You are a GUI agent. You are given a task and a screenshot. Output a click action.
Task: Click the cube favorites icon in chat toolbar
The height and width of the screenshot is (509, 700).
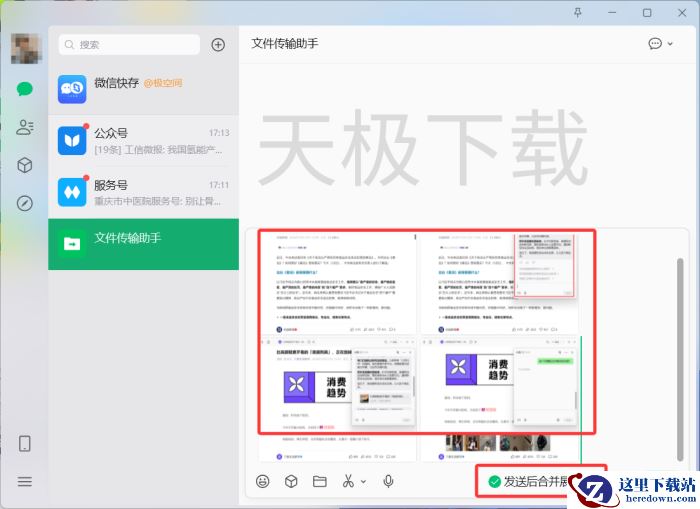(x=291, y=481)
